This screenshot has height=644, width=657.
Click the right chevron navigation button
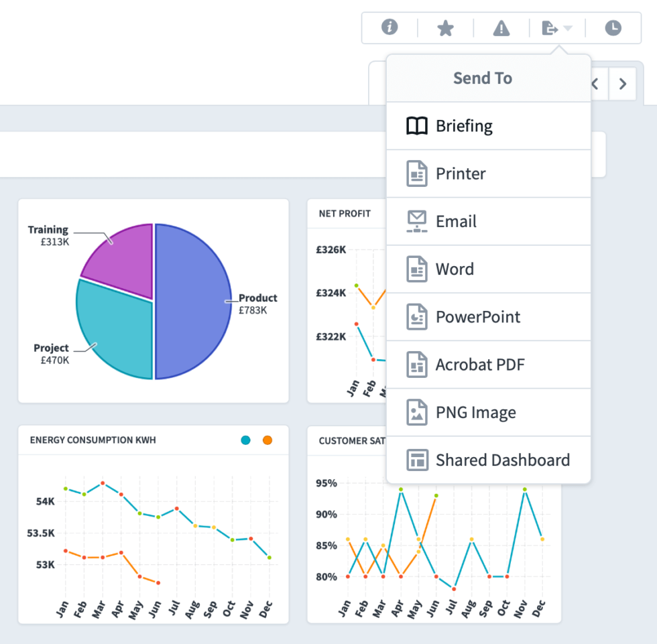coord(623,84)
